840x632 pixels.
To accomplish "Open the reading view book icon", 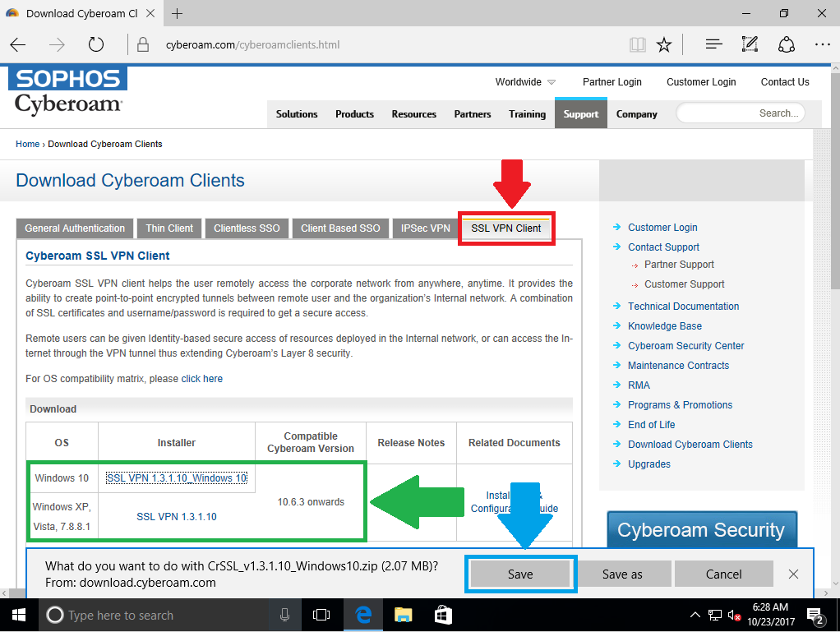I will (638, 44).
